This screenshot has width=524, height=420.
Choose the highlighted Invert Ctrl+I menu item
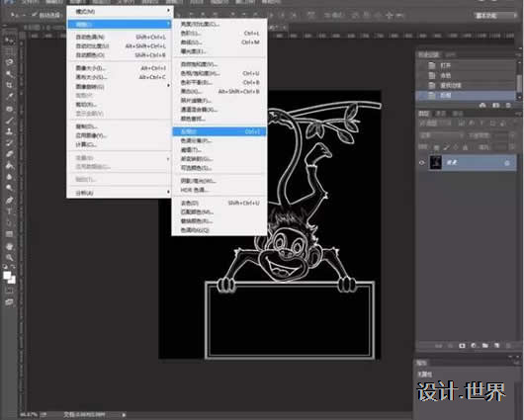pos(219,131)
